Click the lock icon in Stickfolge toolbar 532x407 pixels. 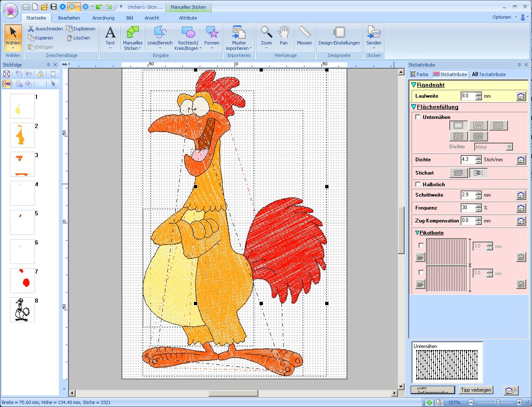(40, 74)
